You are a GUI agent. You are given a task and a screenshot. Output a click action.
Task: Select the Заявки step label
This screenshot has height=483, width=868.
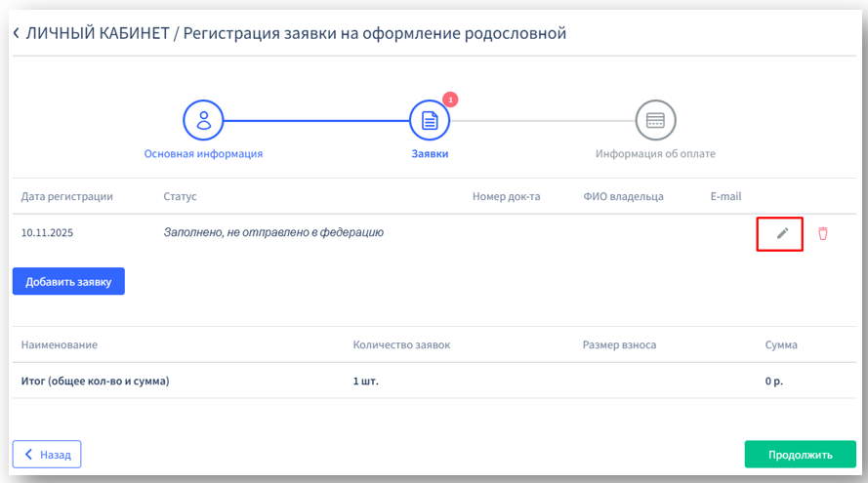[429, 154]
